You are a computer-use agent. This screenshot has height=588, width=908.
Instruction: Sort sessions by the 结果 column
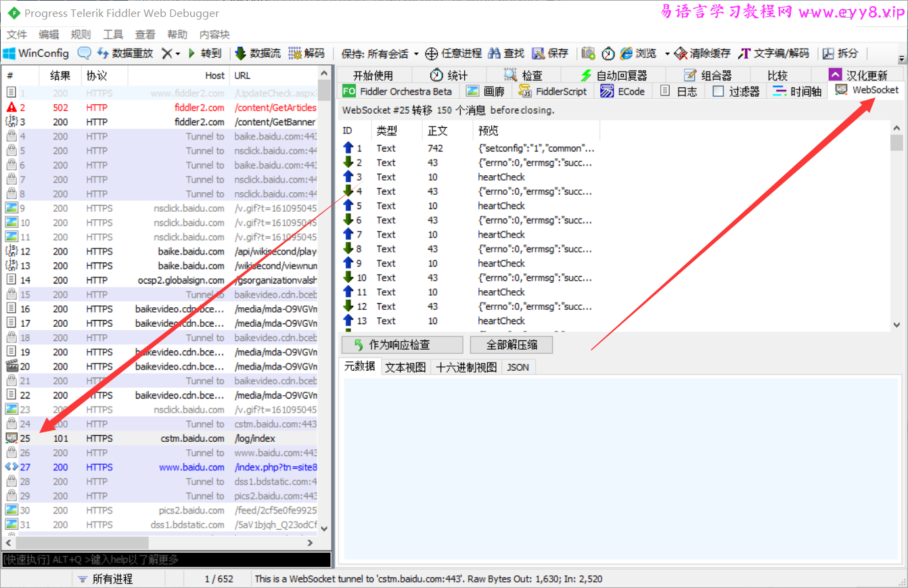point(60,76)
